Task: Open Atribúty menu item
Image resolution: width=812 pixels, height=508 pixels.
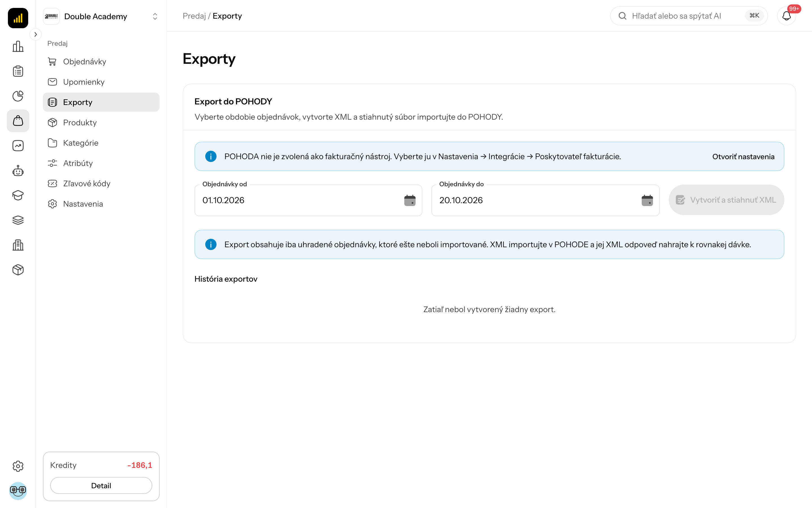Action: 101,163
